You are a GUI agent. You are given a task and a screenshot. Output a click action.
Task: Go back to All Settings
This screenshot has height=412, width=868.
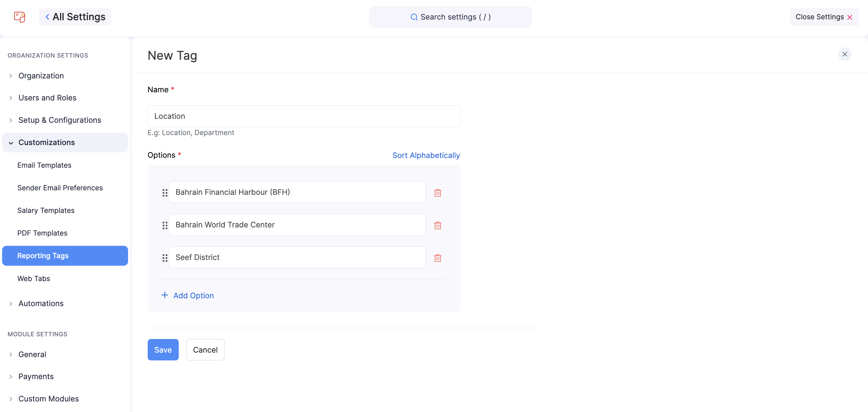pos(75,17)
